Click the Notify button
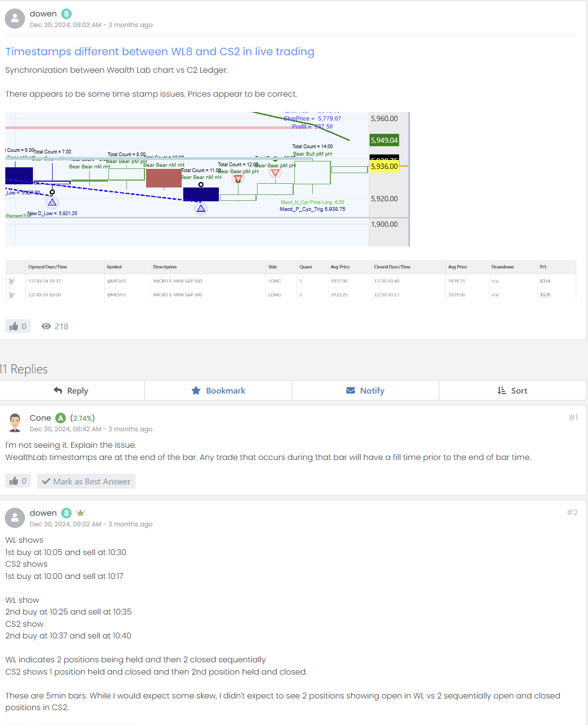Viewport: 588px width, 725px height. tap(365, 390)
